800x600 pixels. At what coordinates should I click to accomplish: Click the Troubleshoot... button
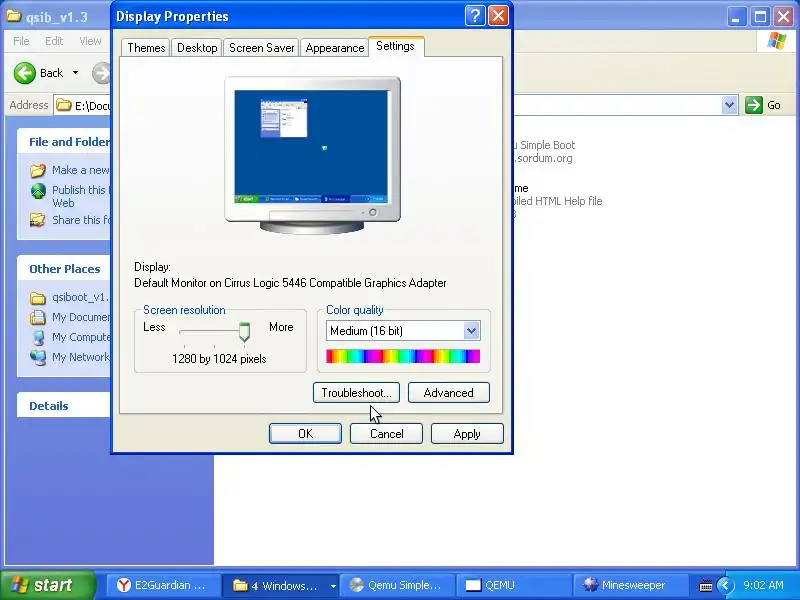click(x=356, y=393)
